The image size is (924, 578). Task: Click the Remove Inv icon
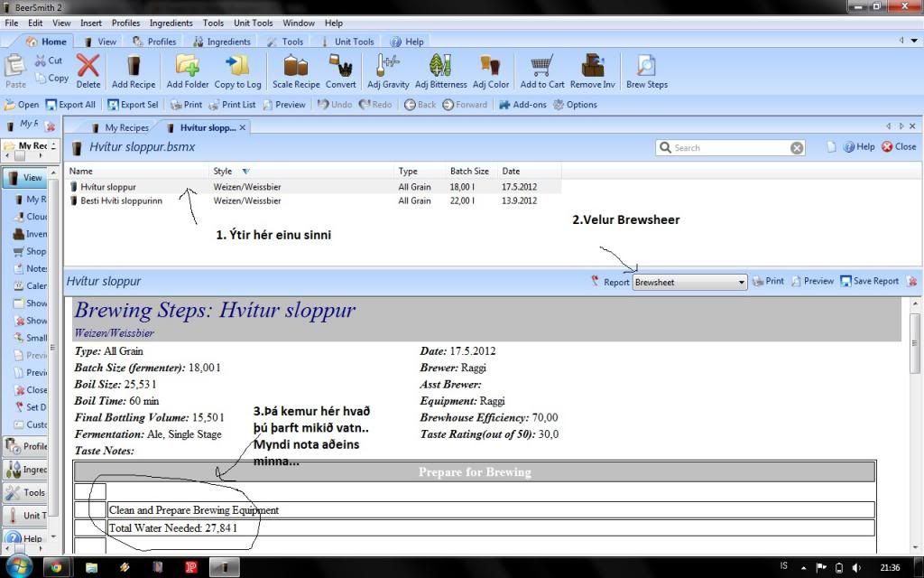[592, 70]
